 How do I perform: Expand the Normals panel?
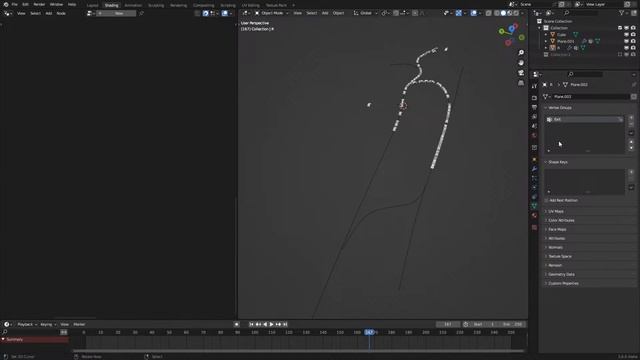click(556, 247)
